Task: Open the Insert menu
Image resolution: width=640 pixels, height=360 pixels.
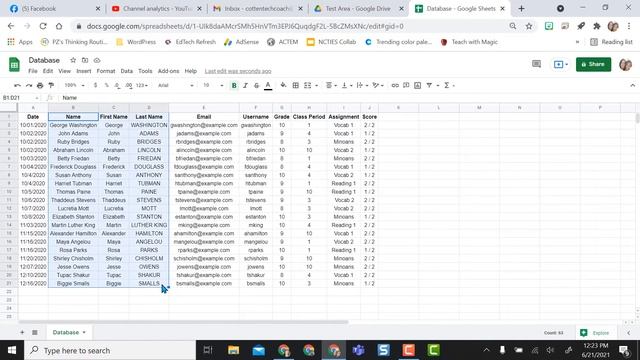Action: click(84, 71)
